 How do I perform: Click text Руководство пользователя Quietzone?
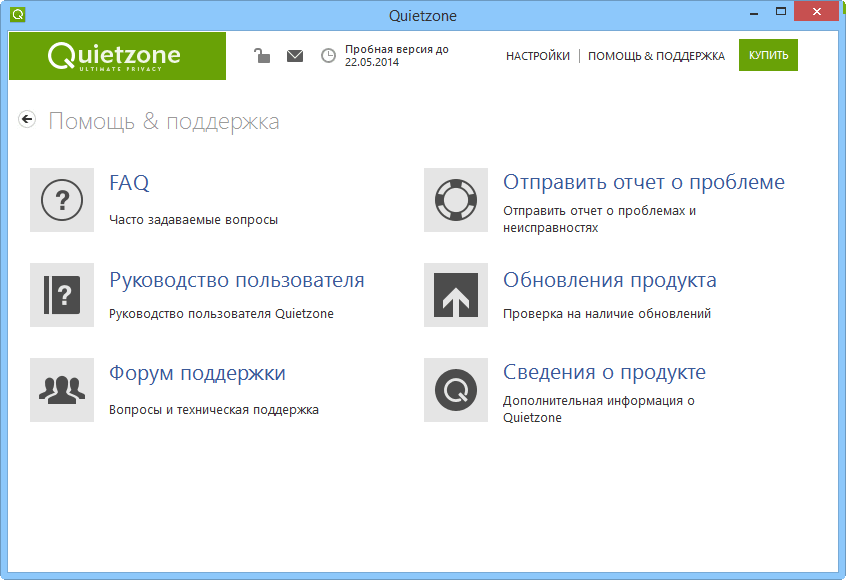click(x=221, y=314)
